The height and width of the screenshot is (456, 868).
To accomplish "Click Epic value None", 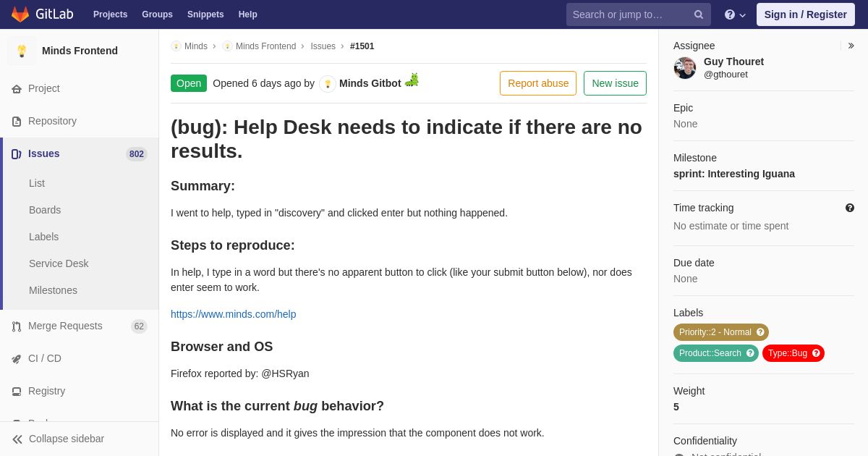I will pos(686,124).
